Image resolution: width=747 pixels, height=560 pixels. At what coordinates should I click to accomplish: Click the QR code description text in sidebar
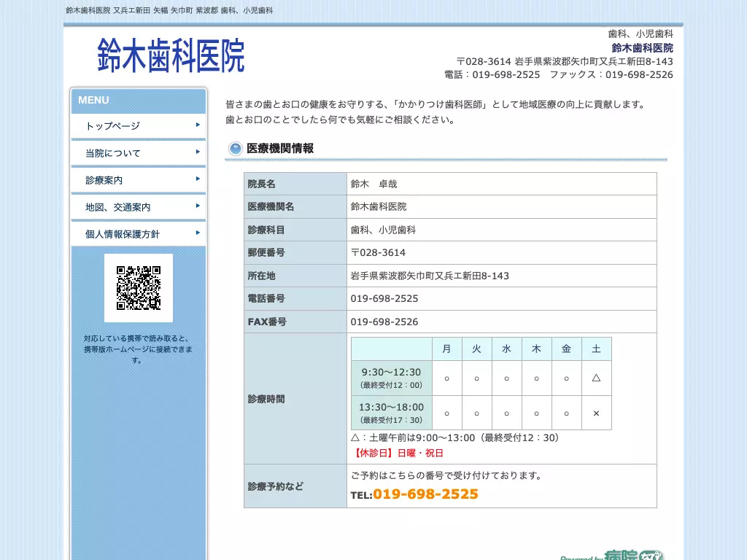point(138,349)
